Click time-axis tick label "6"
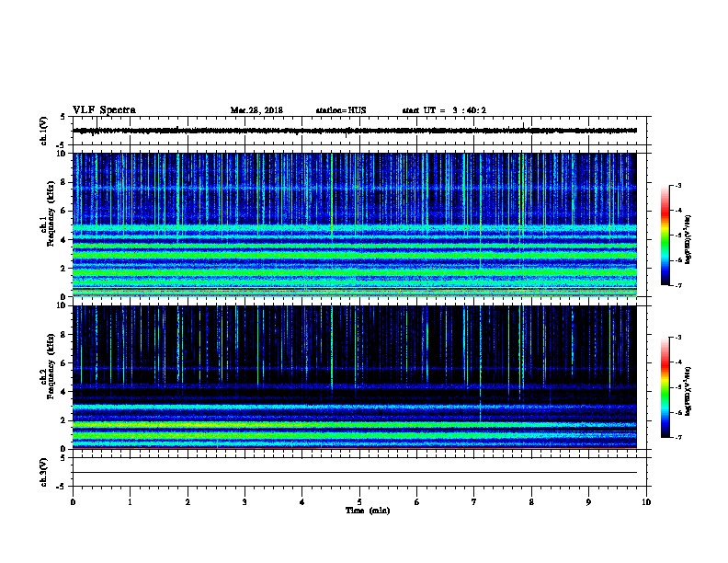 coord(417,502)
